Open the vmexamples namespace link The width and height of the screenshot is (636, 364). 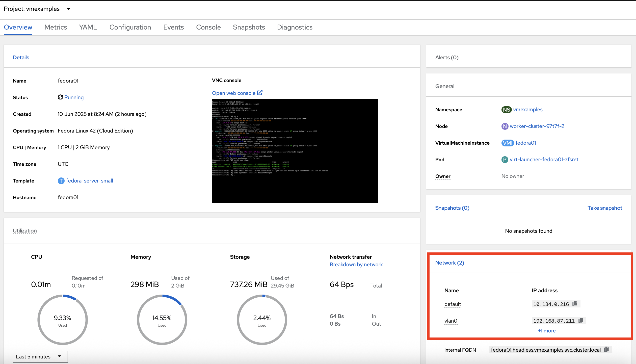pyautogui.click(x=528, y=109)
